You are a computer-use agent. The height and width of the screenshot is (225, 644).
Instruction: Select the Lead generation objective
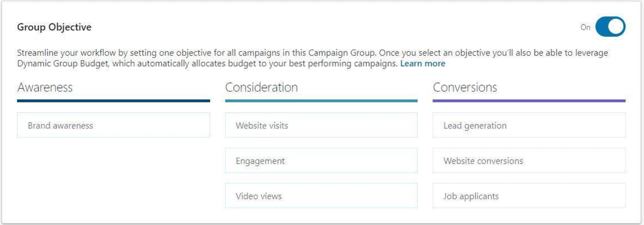click(x=528, y=125)
